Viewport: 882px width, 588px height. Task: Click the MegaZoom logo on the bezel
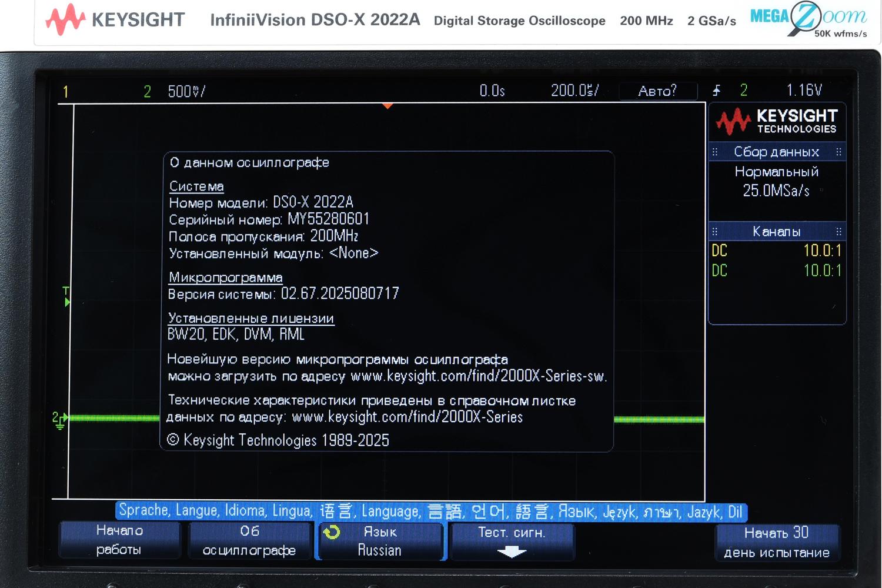click(810, 19)
